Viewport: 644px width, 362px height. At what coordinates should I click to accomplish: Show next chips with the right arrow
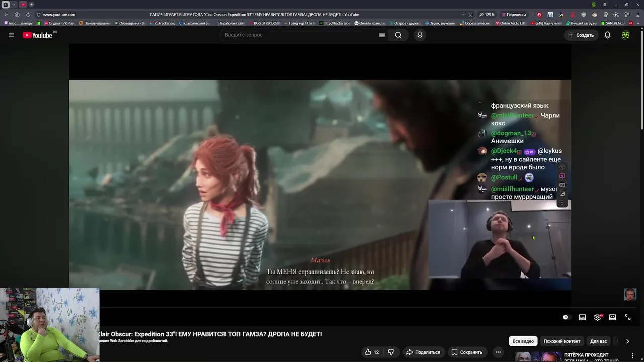[x=627, y=341]
